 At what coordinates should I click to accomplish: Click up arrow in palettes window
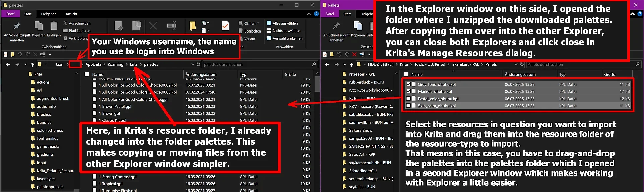tap(32, 64)
